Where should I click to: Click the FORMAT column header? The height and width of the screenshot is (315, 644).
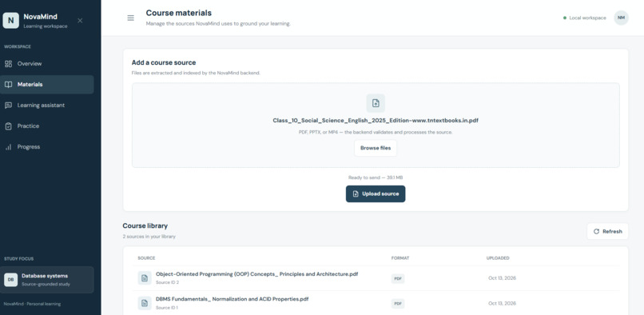pos(400,258)
